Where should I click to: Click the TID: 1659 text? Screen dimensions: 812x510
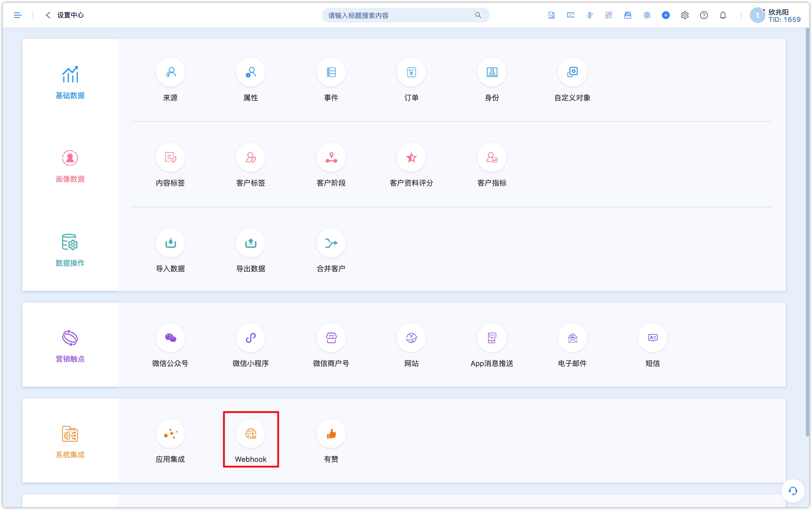pyautogui.click(x=784, y=20)
